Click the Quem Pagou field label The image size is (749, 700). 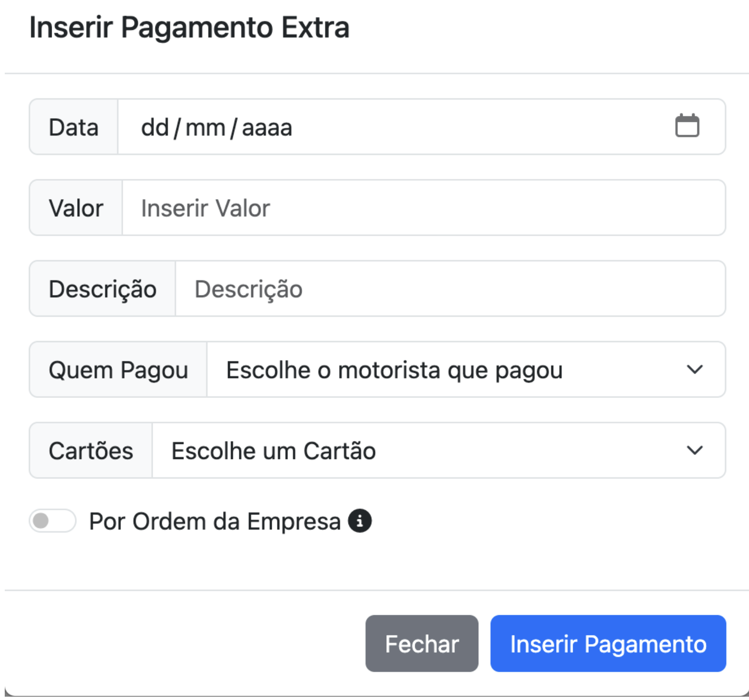click(119, 370)
